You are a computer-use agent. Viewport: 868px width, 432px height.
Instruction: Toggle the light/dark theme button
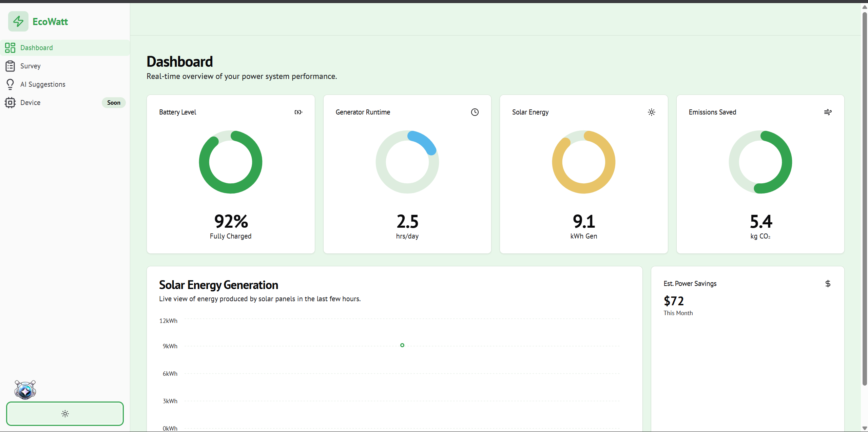pos(65,413)
